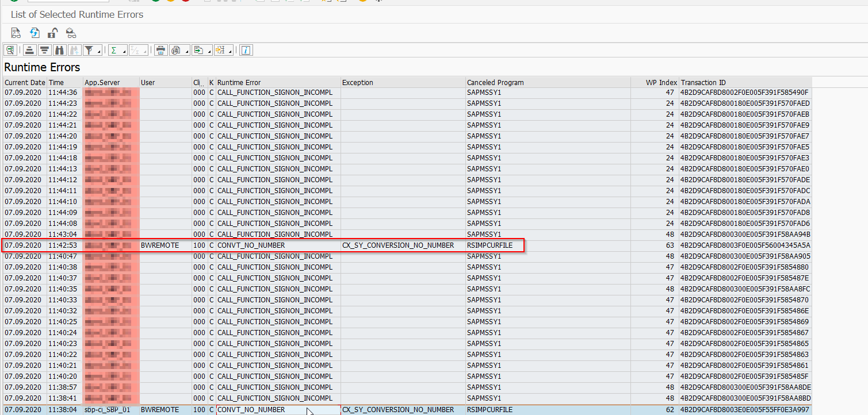Sort the list in descending order
The width and height of the screenshot is (868, 415).
click(x=45, y=50)
